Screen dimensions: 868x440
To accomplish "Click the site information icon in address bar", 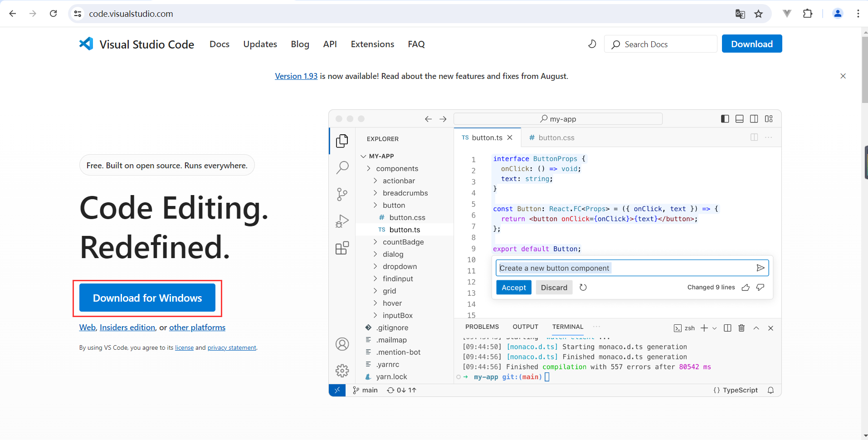I will 78,14.
